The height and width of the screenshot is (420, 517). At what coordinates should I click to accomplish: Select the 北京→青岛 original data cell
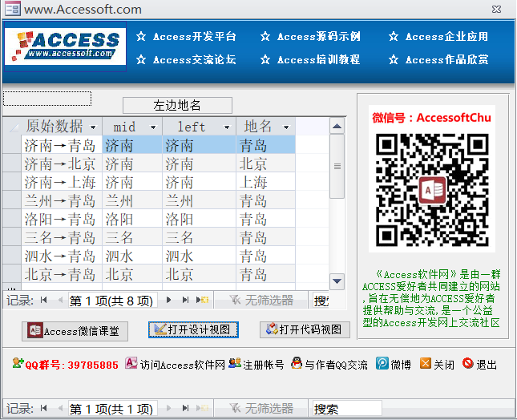[x=62, y=275]
